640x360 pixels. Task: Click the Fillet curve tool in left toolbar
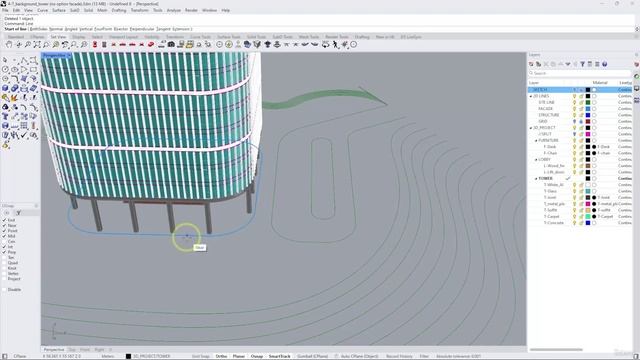pos(15,79)
